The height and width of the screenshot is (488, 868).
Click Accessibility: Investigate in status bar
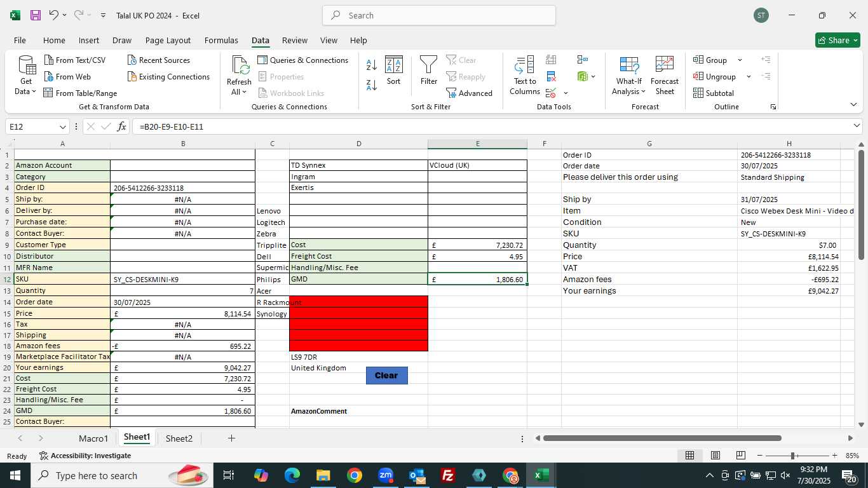[x=85, y=456]
